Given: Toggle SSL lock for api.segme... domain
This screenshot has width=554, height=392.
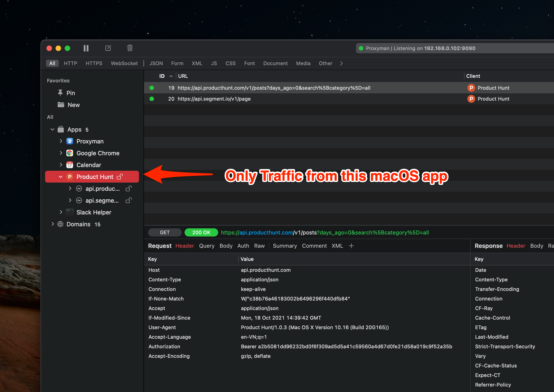Looking at the screenshot, I should coord(129,200).
